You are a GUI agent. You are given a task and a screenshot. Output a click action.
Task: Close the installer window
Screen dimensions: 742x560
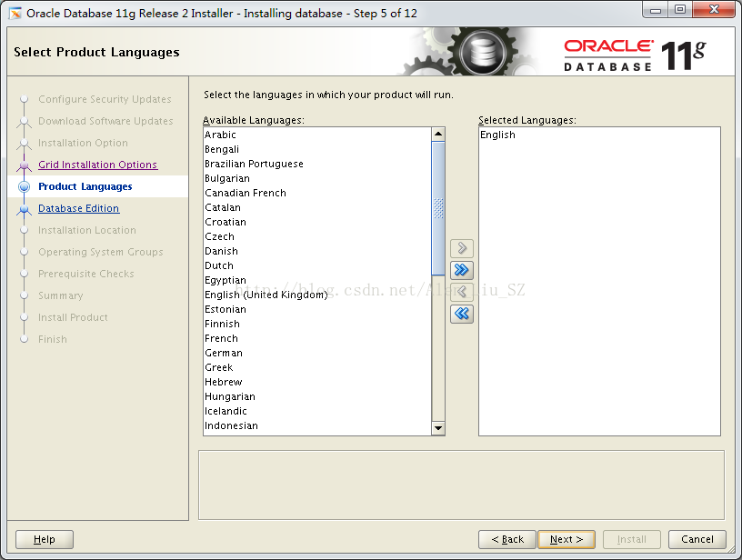pos(715,10)
